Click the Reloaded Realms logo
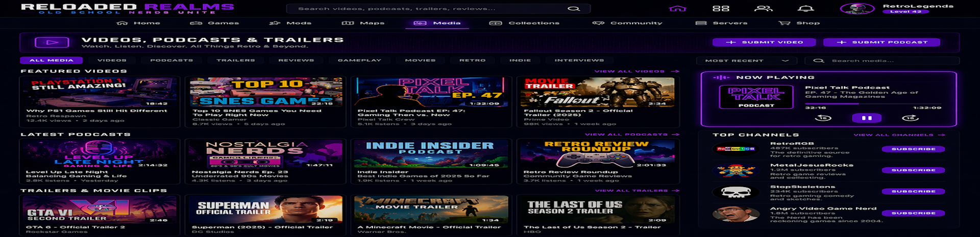This screenshot has width=980, height=237. pyautogui.click(x=128, y=8)
